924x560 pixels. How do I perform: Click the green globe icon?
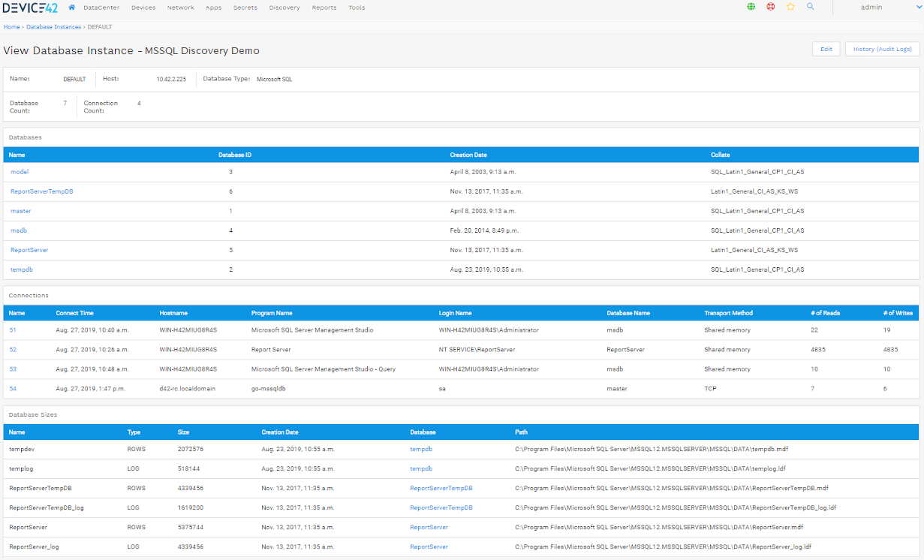click(x=751, y=7)
